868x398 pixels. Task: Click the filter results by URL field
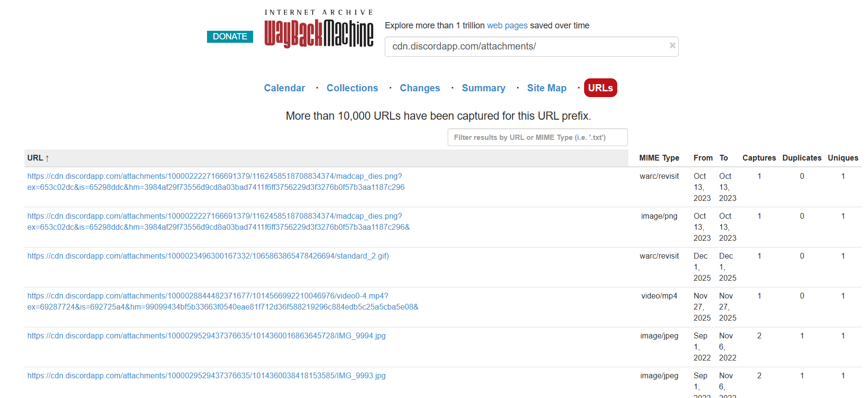point(538,137)
